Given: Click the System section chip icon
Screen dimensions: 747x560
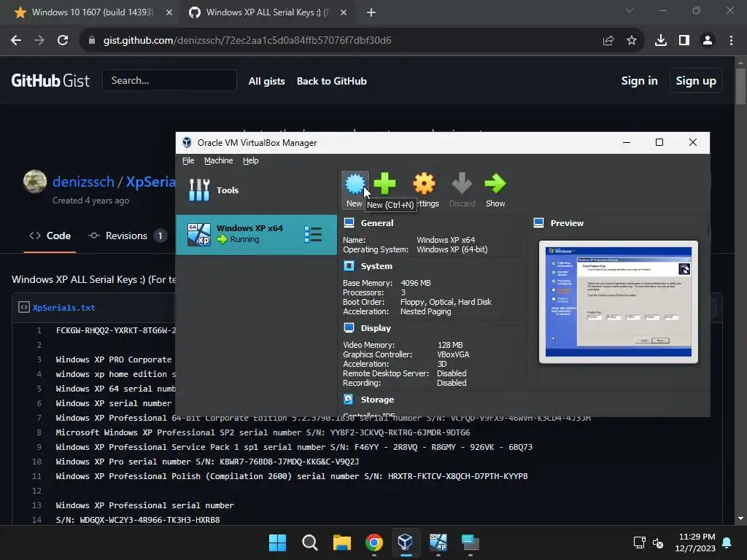Looking at the screenshot, I should (349, 266).
